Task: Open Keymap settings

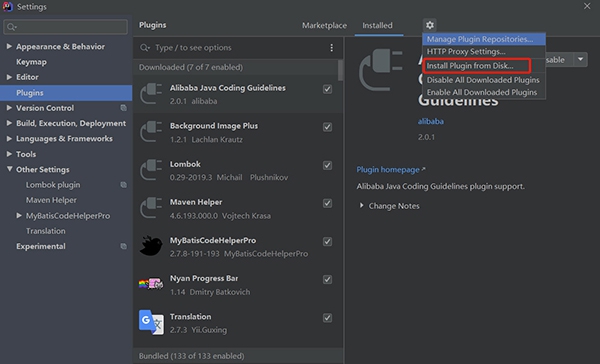Action: (31, 62)
